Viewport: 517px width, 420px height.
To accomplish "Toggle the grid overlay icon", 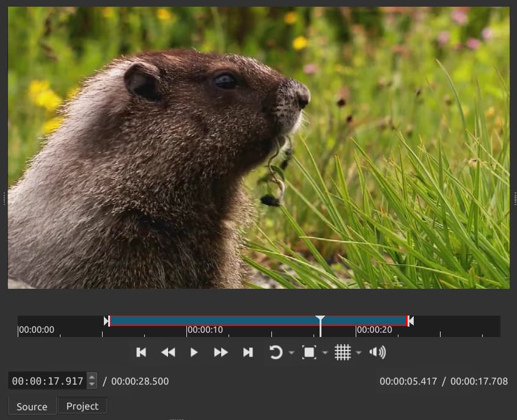I will click(343, 352).
